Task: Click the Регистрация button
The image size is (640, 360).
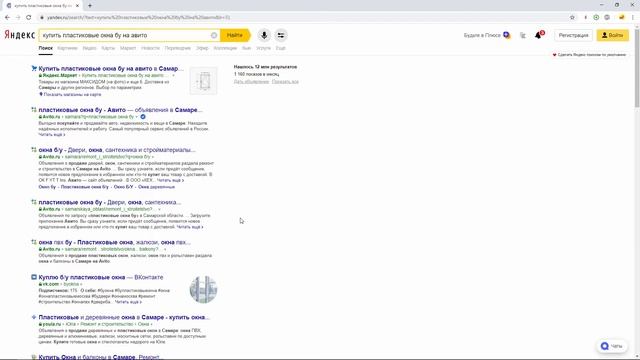Action: pos(573,36)
